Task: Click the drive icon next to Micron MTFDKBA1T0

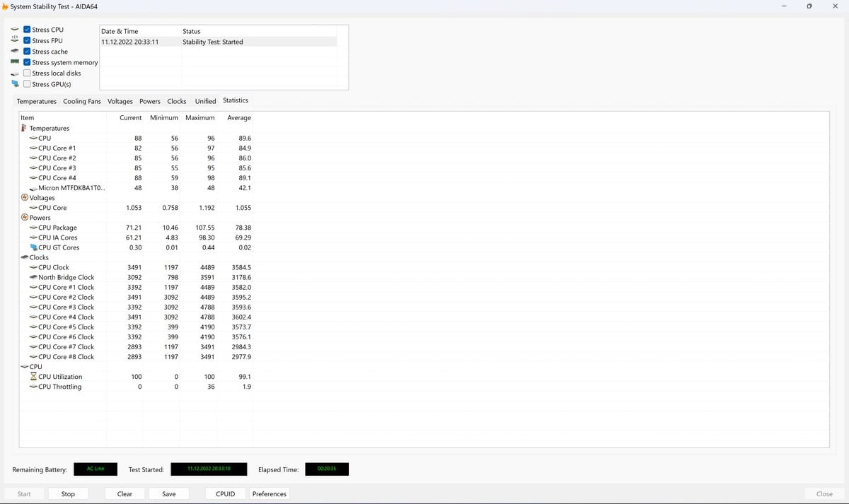Action: 33,188
